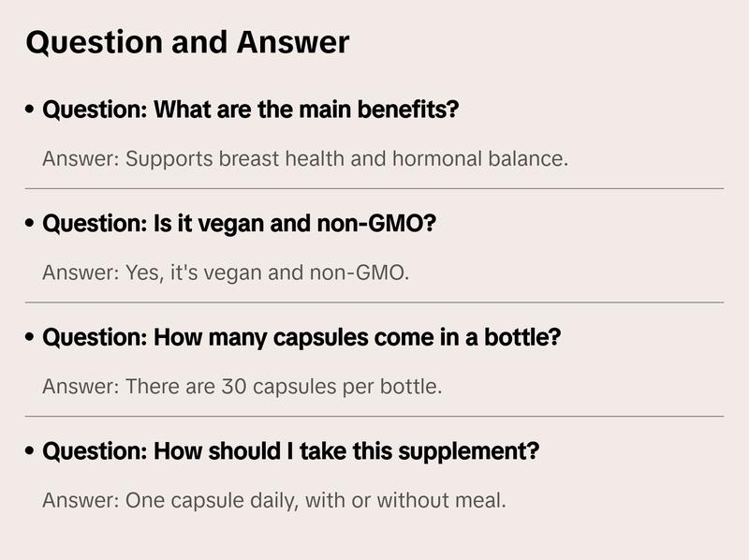The height and width of the screenshot is (560, 749).
Task: Expand the "Is it vegan and non-GMO?" question
Action: pos(240,225)
